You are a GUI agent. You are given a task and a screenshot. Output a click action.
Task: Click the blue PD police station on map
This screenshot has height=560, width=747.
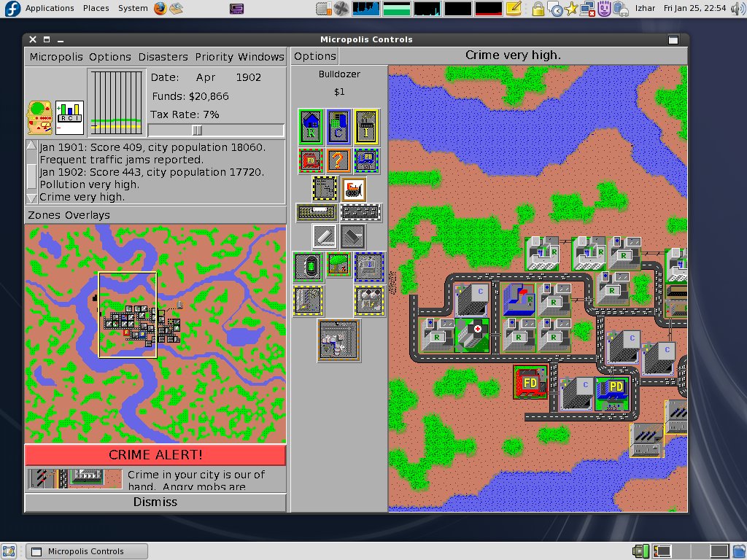pos(612,393)
